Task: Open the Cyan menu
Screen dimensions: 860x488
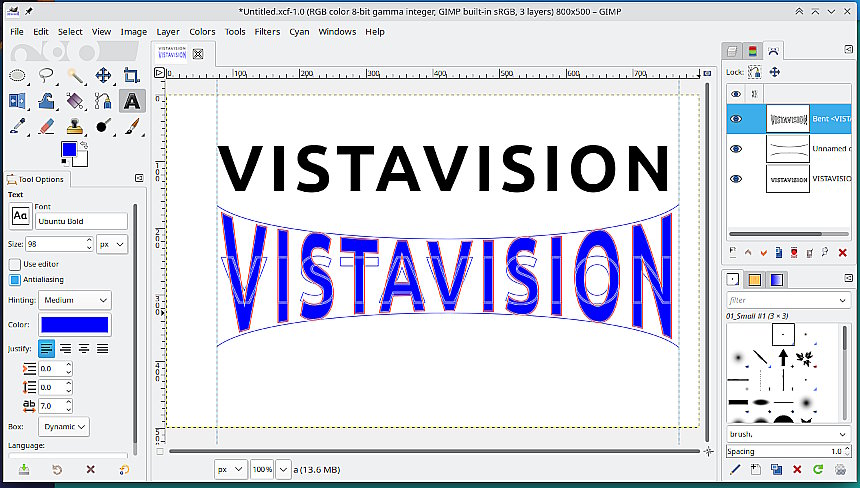Action: point(299,32)
